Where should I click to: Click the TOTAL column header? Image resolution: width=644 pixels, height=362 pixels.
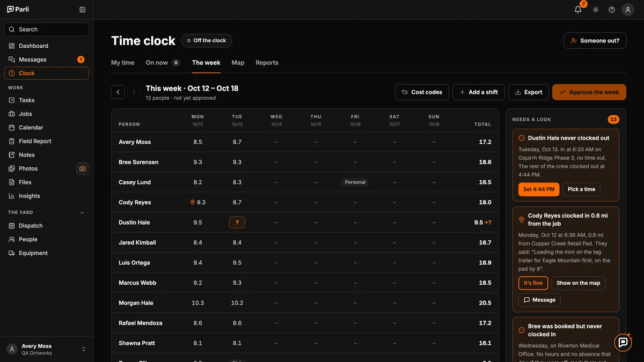coord(482,124)
